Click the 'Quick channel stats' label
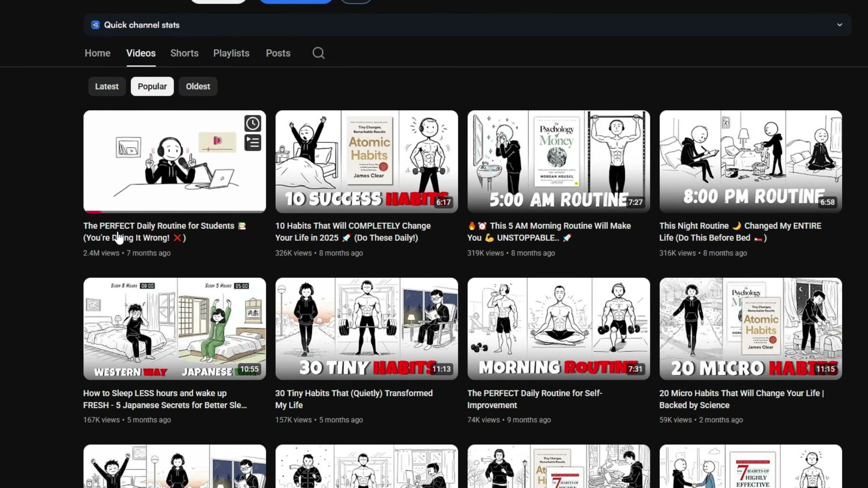Screen dimensions: 868x488 tap(142, 25)
